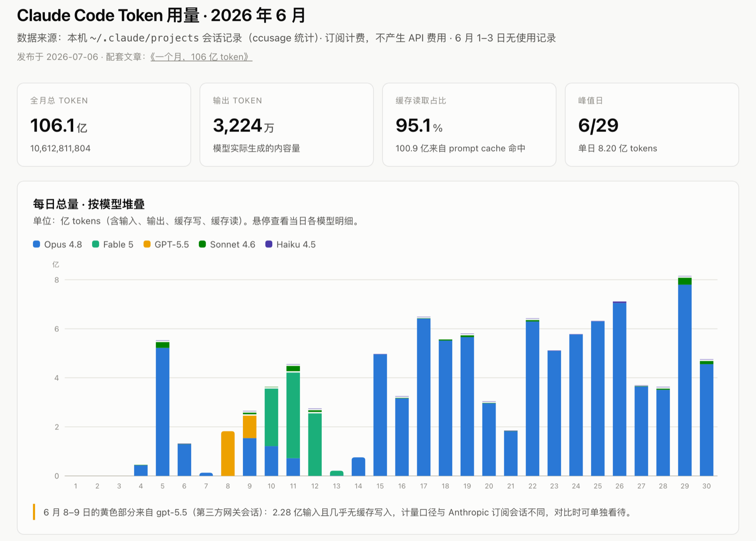
Task: Click the 数据来源 subtitle line
Action: pyautogui.click(x=286, y=38)
